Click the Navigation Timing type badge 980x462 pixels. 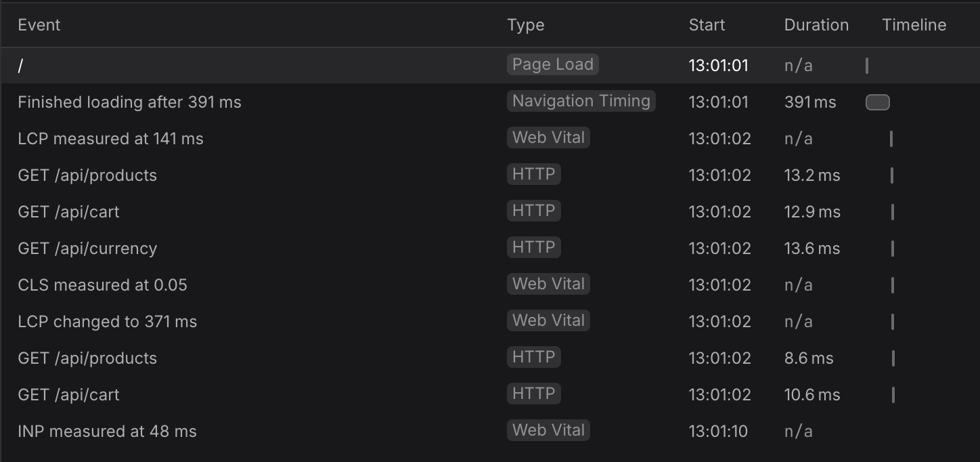pos(581,101)
